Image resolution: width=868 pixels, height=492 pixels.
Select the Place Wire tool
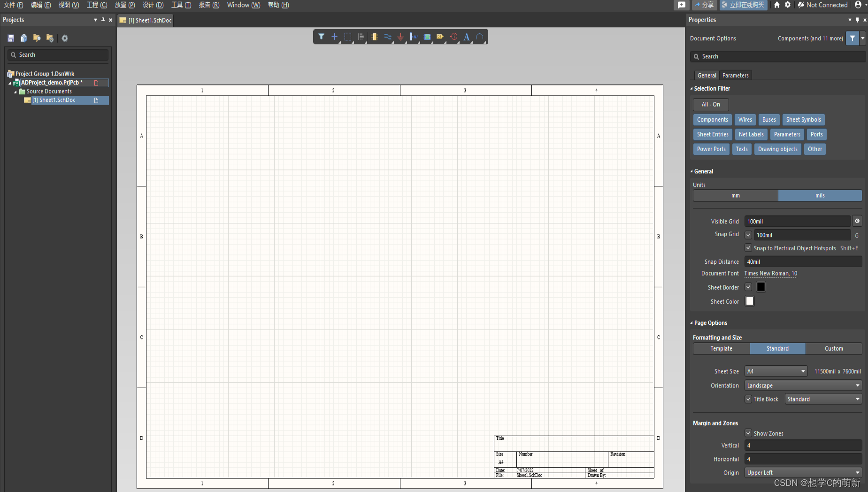coord(387,37)
